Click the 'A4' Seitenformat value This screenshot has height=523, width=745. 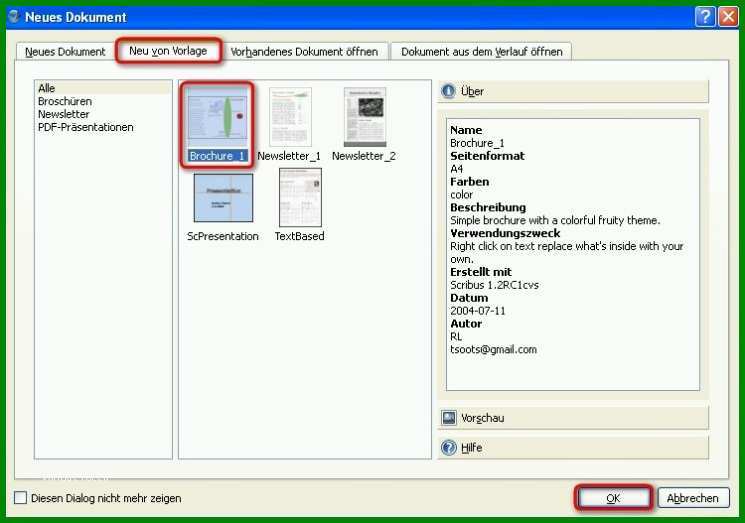[x=456, y=169]
